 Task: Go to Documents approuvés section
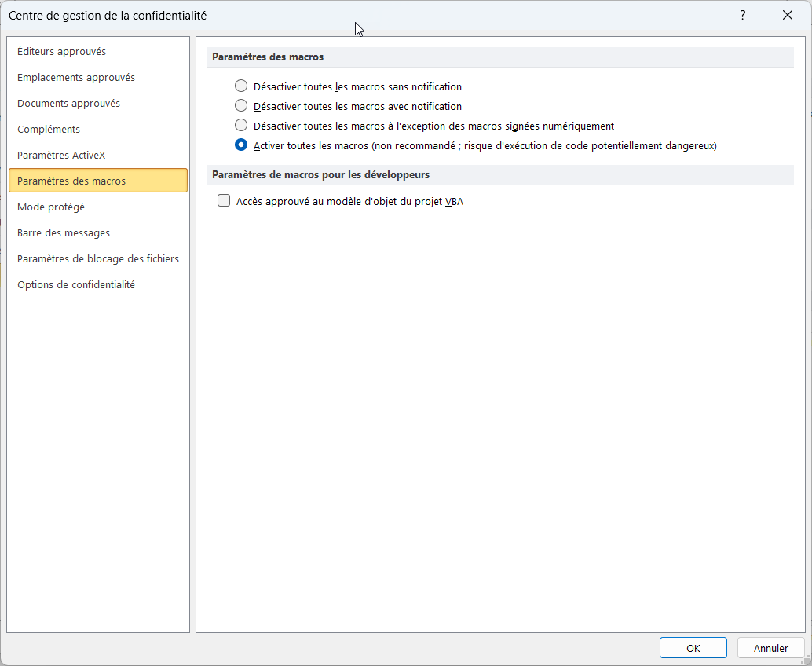pos(68,104)
